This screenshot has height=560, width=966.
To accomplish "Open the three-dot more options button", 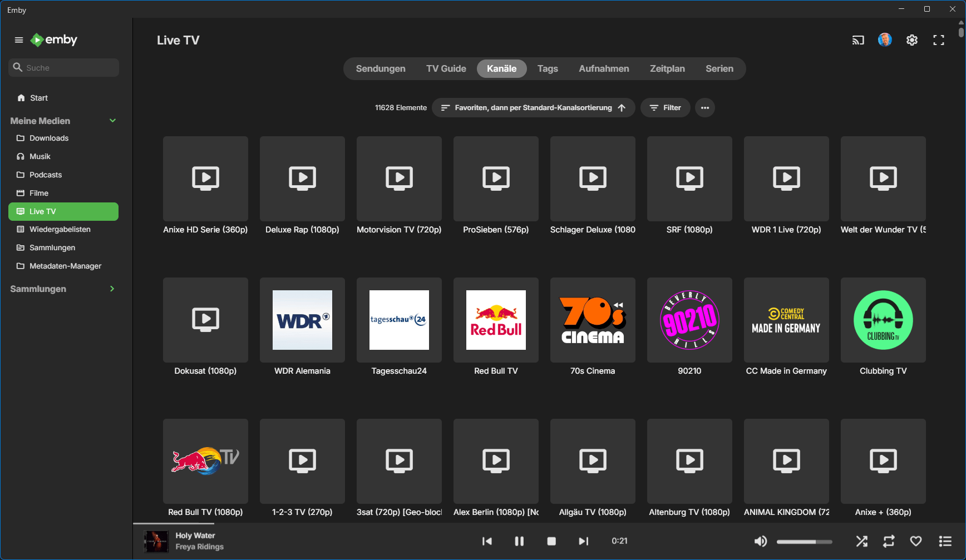I will [x=705, y=108].
